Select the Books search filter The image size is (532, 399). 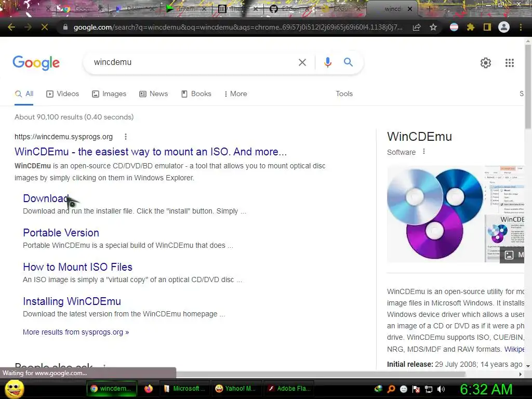(x=196, y=94)
